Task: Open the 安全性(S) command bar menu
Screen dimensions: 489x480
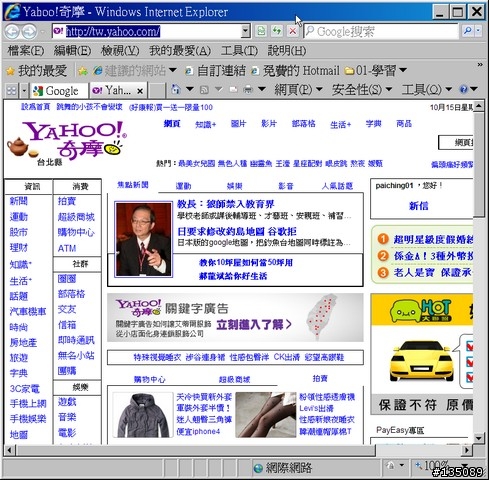Action: click(362, 89)
